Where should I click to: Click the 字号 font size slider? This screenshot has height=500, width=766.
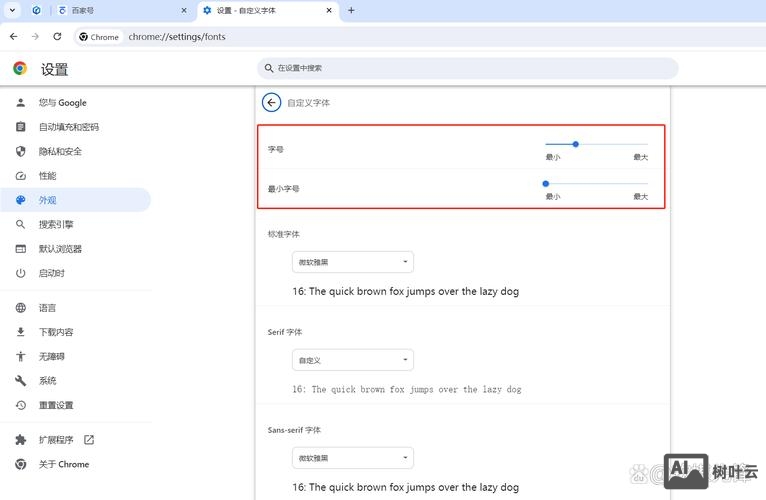596,144
